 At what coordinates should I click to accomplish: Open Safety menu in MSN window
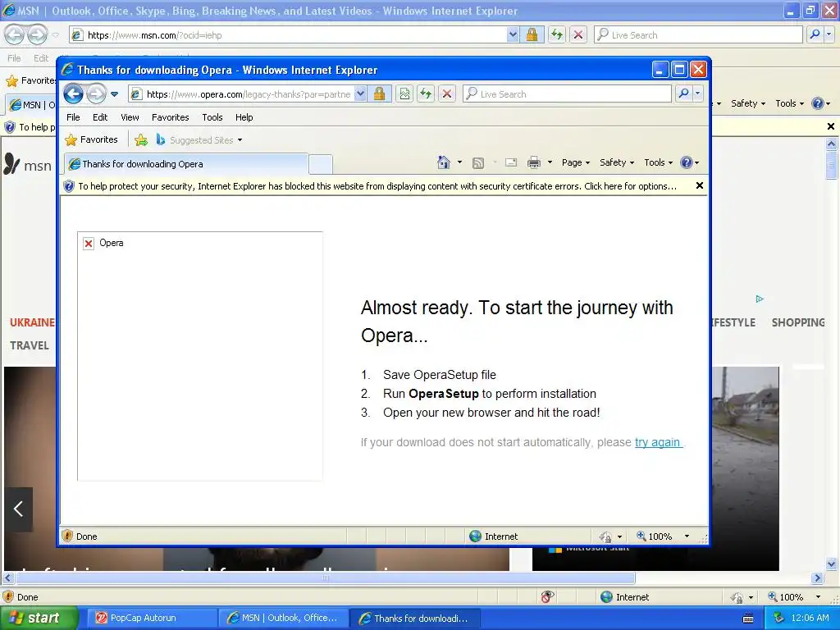click(x=748, y=103)
